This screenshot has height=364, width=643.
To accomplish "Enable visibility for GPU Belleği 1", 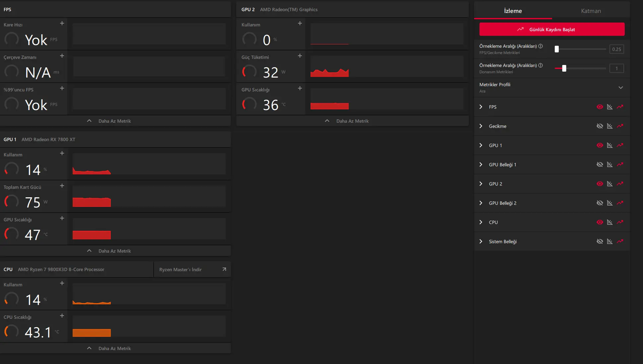I will [600, 164].
